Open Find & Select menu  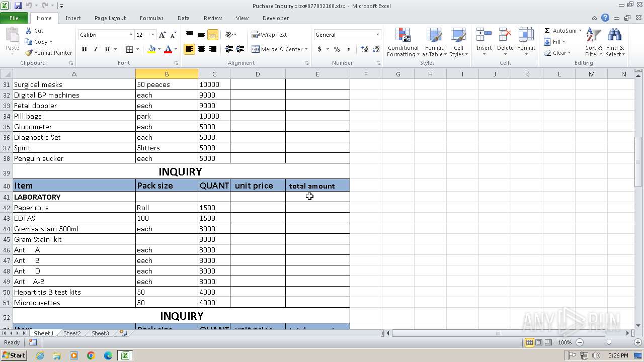[x=615, y=43]
